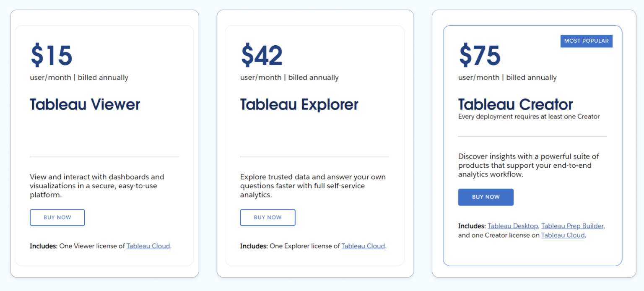Click Buy Now for Tableau Viewer
644x291 pixels.
tap(57, 217)
